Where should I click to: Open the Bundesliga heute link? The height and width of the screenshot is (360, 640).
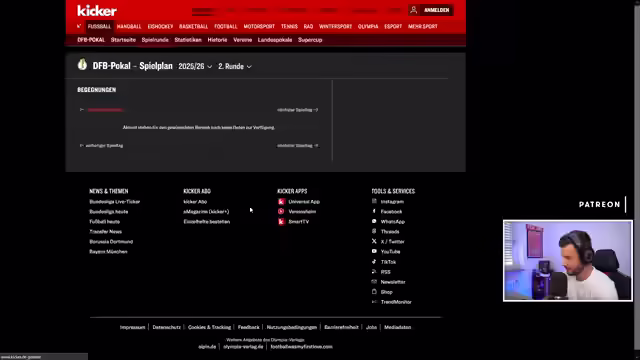(109, 211)
